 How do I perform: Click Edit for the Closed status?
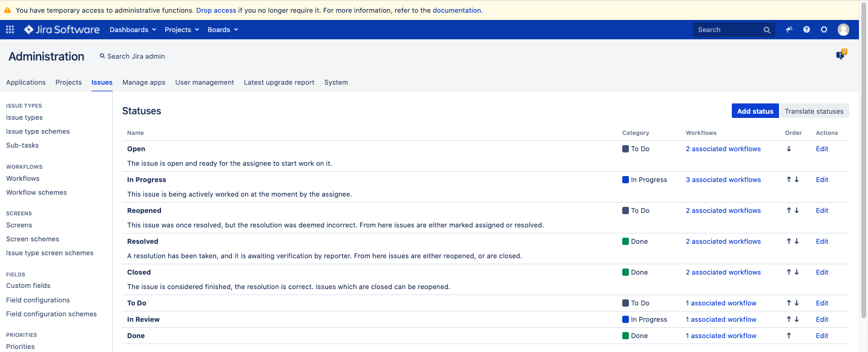[x=822, y=272]
